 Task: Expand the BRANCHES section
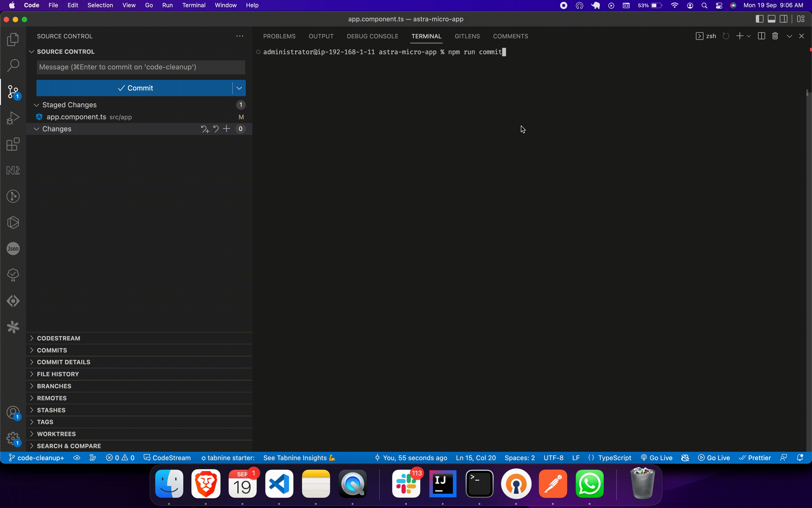click(x=139, y=386)
